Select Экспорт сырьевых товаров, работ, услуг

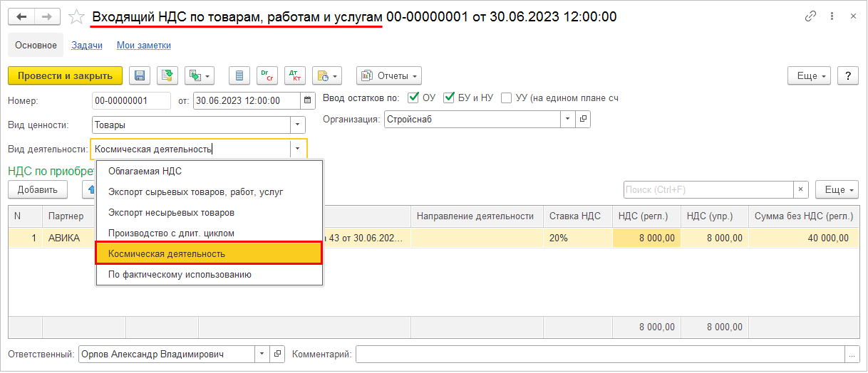pyautogui.click(x=210, y=191)
